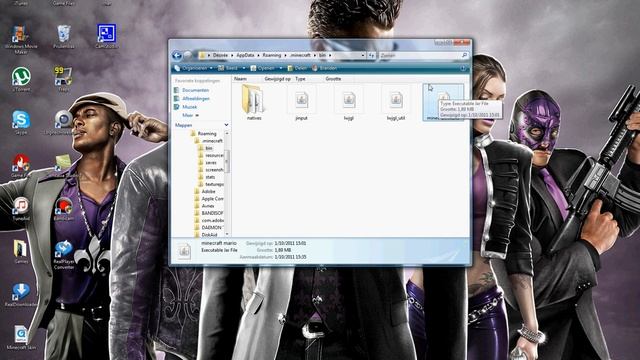
Task: Click the Explorer back arrow button
Action: (177, 55)
